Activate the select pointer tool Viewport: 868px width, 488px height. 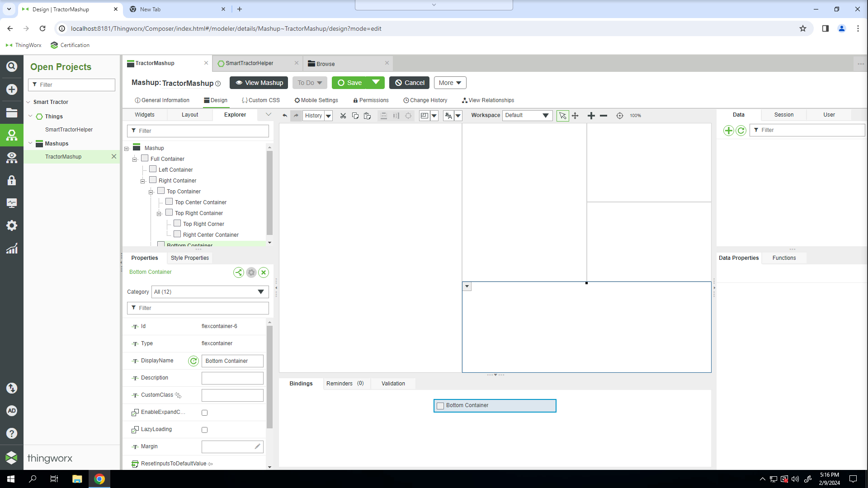(x=562, y=116)
